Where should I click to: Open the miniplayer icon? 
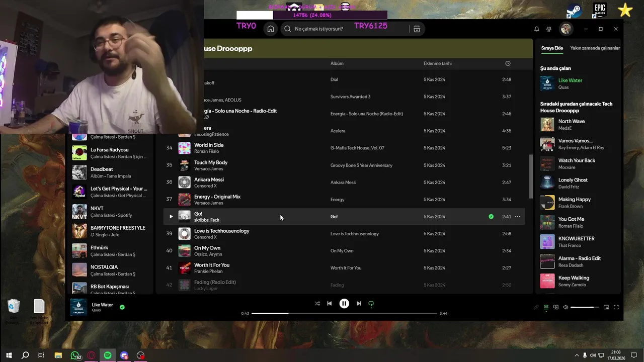(x=606, y=307)
